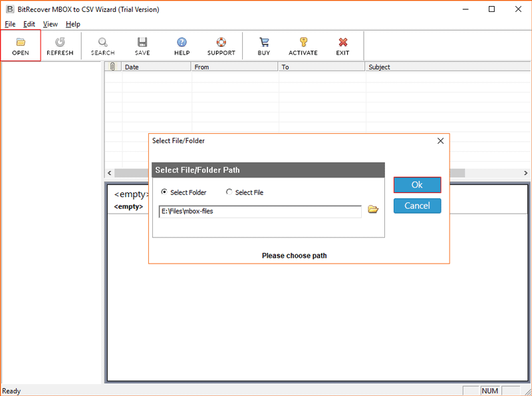Click the 'Please choose path' message
This screenshot has width=532, height=396.
click(294, 256)
